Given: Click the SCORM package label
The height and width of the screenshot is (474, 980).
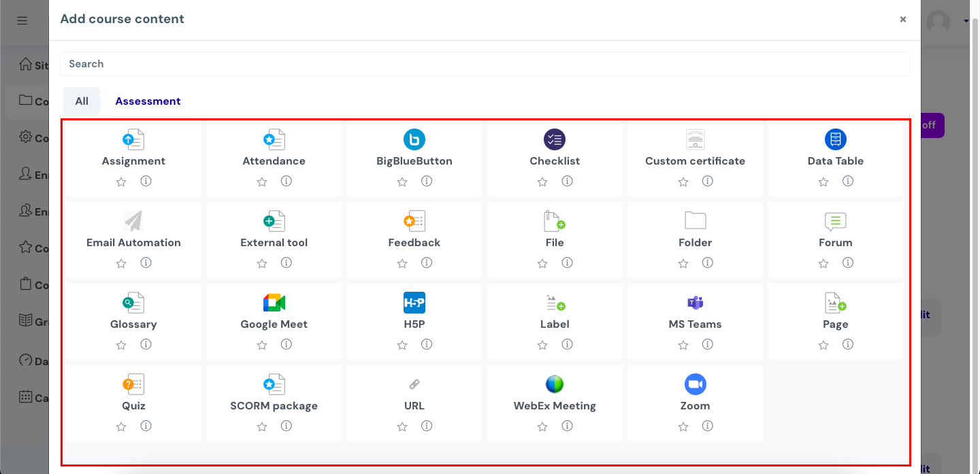Looking at the screenshot, I should click(x=274, y=406).
